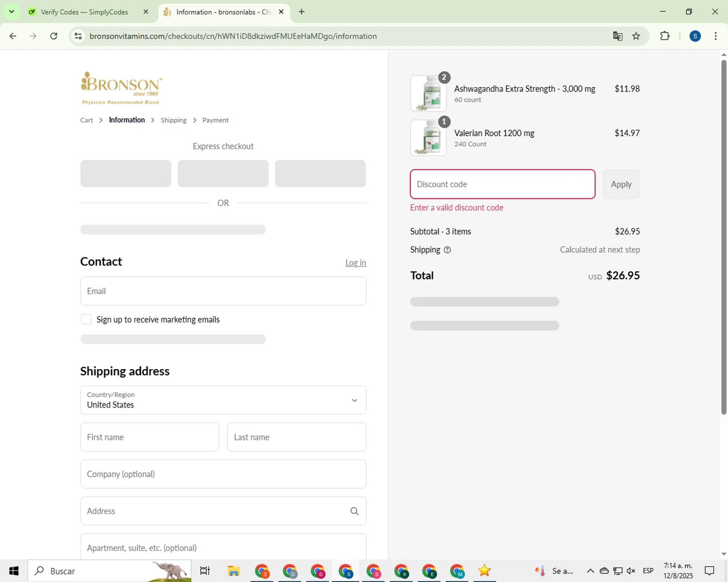728x582 pixels.
Task: Bookmark this page with the star icon
Action: pyautogui.click(x=636, y=36)
